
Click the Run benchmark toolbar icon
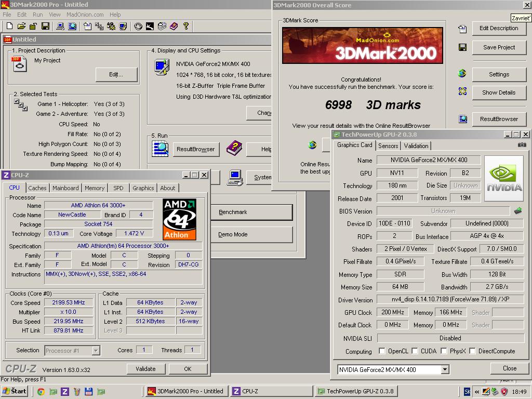(138, 26)
